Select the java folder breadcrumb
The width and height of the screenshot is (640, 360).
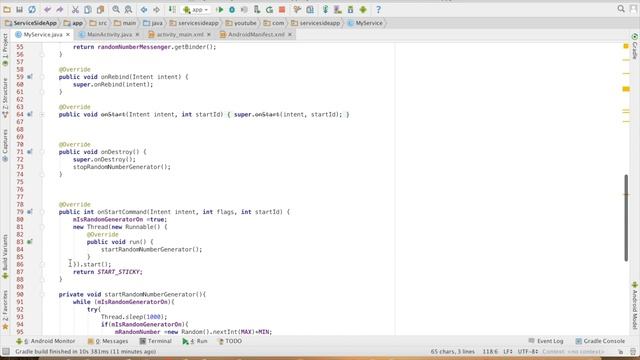point(153,23)
